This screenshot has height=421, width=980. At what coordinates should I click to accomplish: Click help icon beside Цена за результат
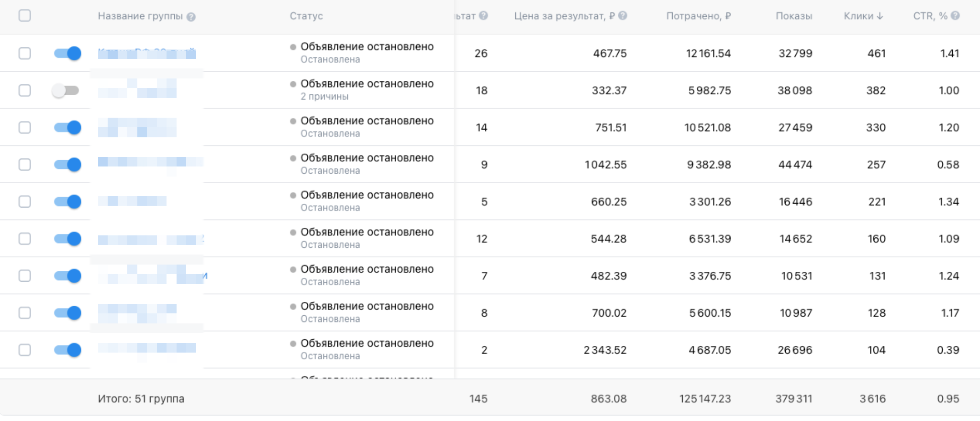pos(623,16)
